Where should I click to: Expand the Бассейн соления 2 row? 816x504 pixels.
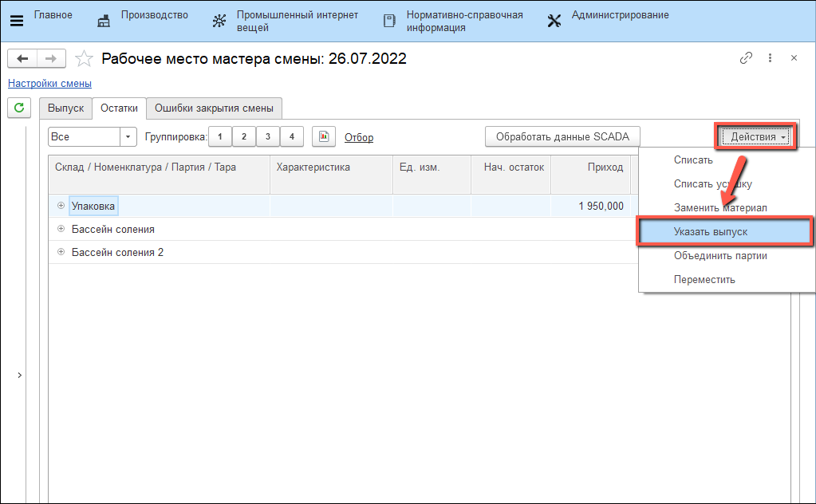(61, 252)
